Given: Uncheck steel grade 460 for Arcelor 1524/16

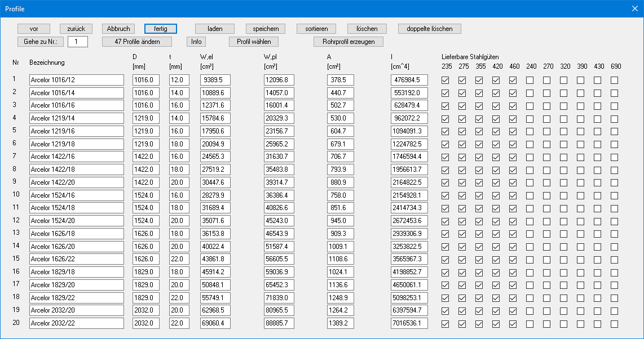Looking at the screenshot, I should (x=513, y=195).
